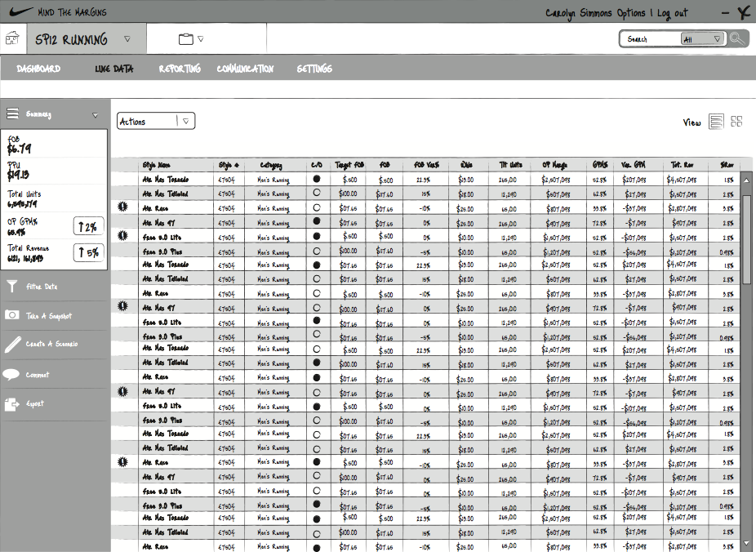Click alert icon on Air Race row with empty C/O
Screen dimensions: 756x552
pyautogui.click(x=123, y=207)
